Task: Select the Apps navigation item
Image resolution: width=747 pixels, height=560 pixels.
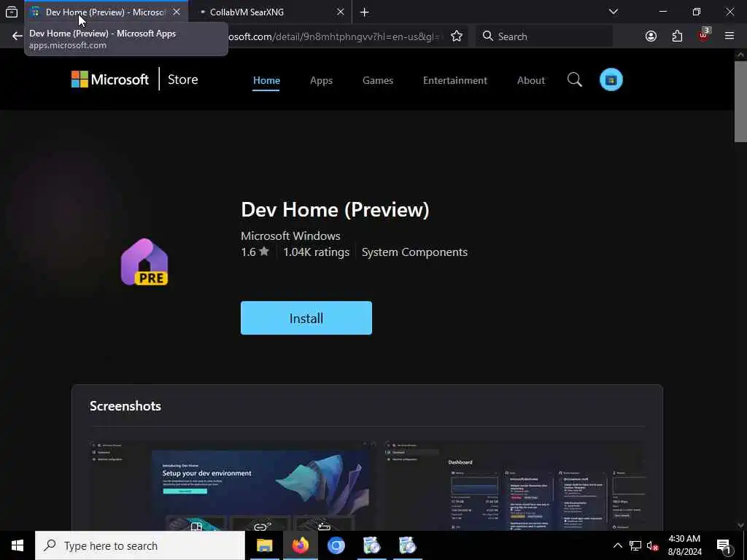Action: click(x=321, y=80)
